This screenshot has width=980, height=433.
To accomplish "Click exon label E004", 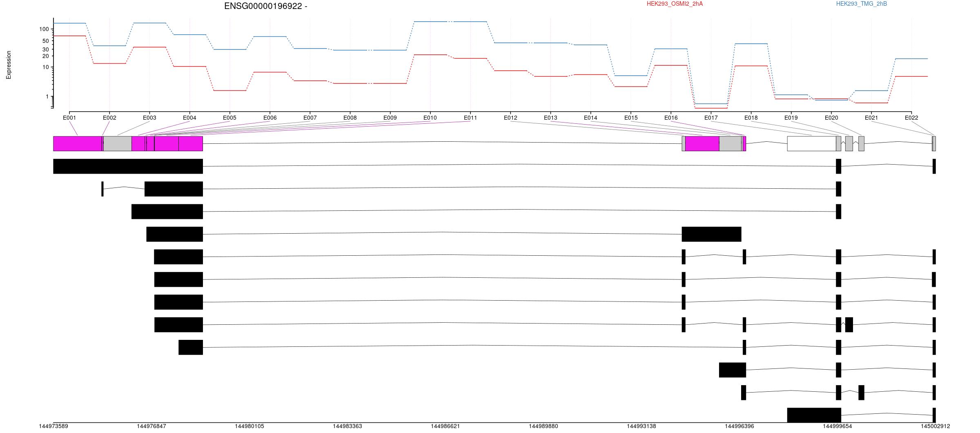I will coord(189,118).
